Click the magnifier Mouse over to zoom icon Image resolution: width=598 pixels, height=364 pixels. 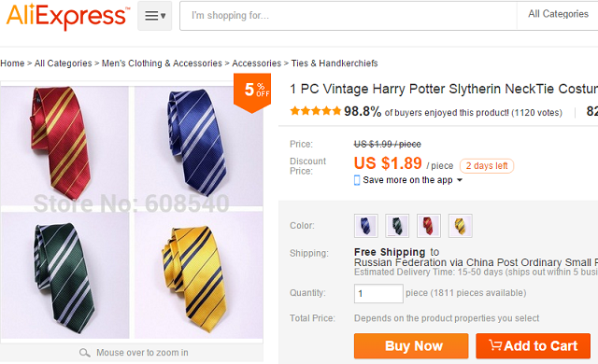point(84,353)
